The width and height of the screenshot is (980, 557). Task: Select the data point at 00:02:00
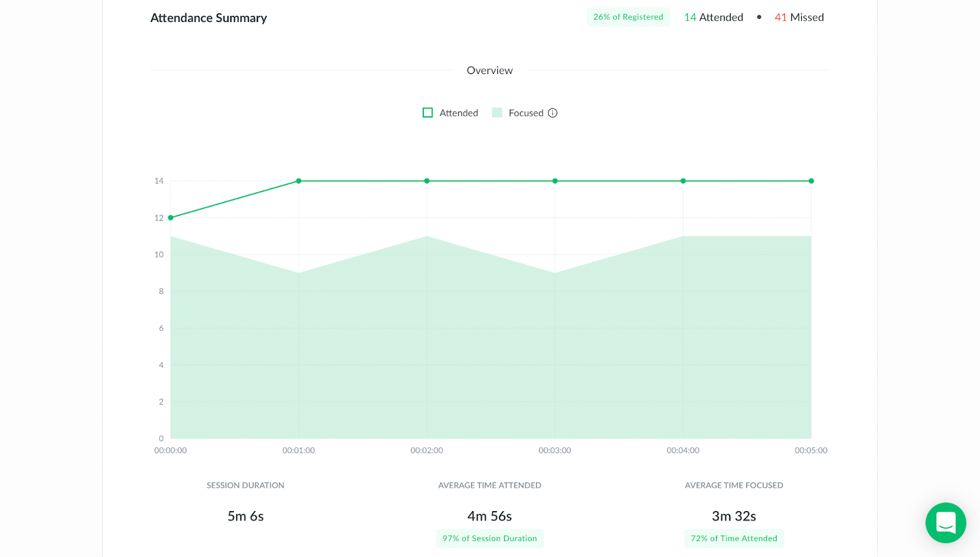pyautogui.click(x=427, y=181)
